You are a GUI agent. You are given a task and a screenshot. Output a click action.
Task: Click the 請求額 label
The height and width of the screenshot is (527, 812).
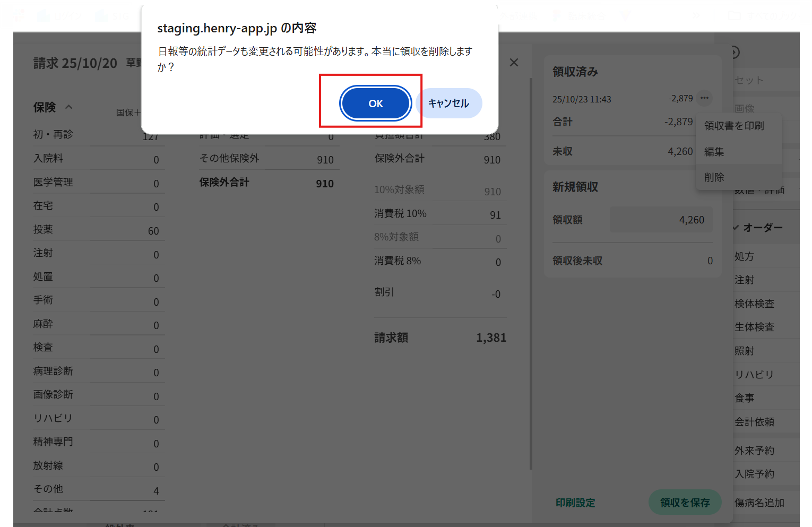coord(391,338)
